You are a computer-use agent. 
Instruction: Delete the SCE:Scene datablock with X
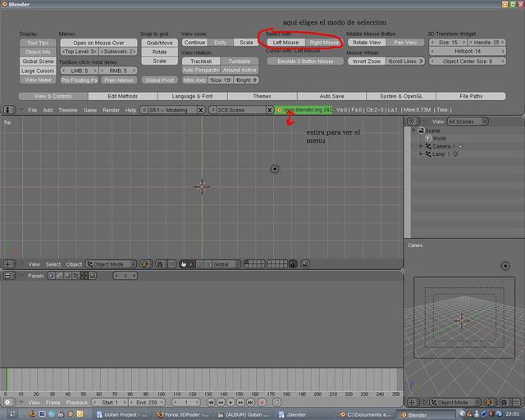point(270,110)
